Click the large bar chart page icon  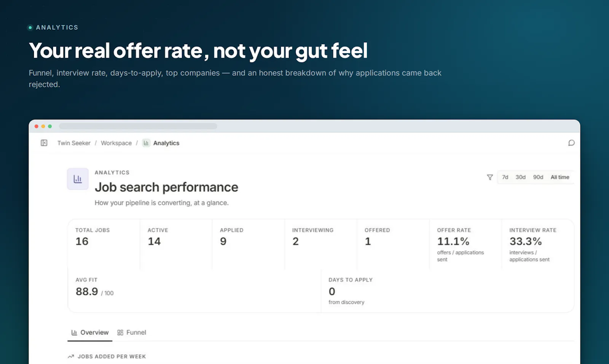coord(78,179)
